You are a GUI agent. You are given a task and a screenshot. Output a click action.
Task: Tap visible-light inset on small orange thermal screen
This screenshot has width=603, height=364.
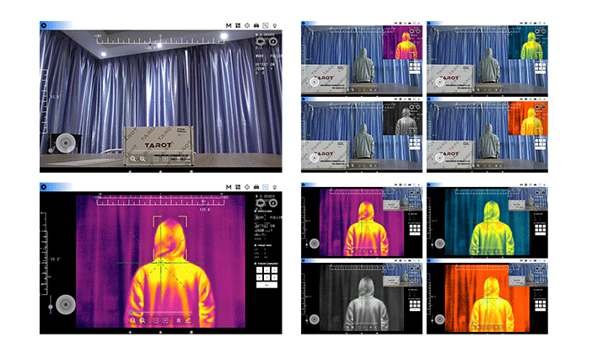528,275
